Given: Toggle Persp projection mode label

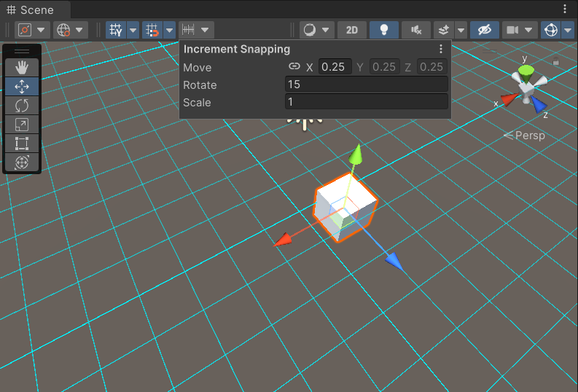Looking at the screenshot, I should tap(525, 136).
